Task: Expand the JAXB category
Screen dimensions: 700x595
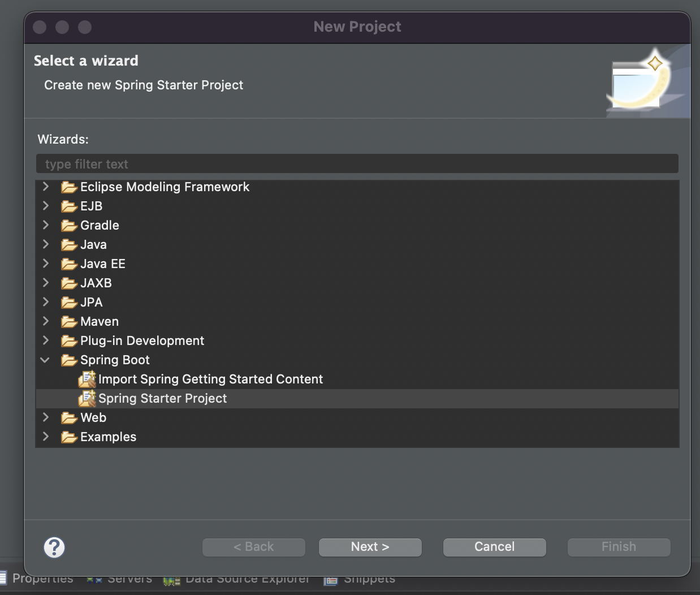Action: [46, 282]
